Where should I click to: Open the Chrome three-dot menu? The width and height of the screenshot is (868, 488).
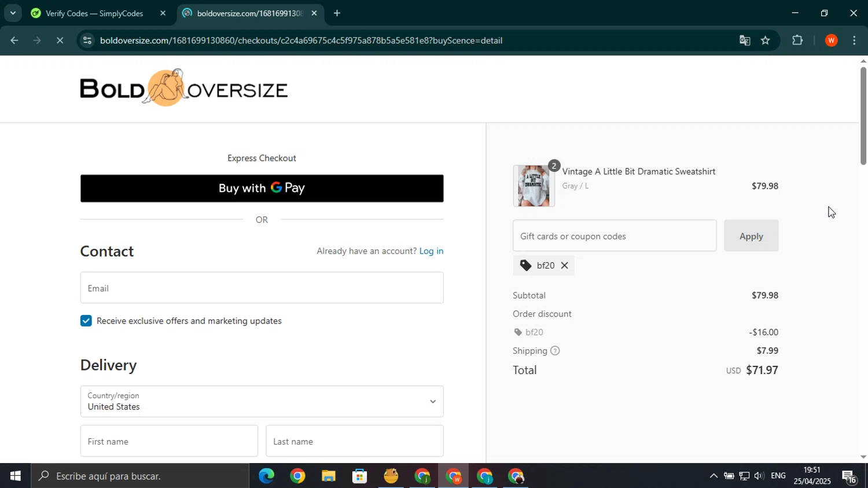tap(855, 41)
